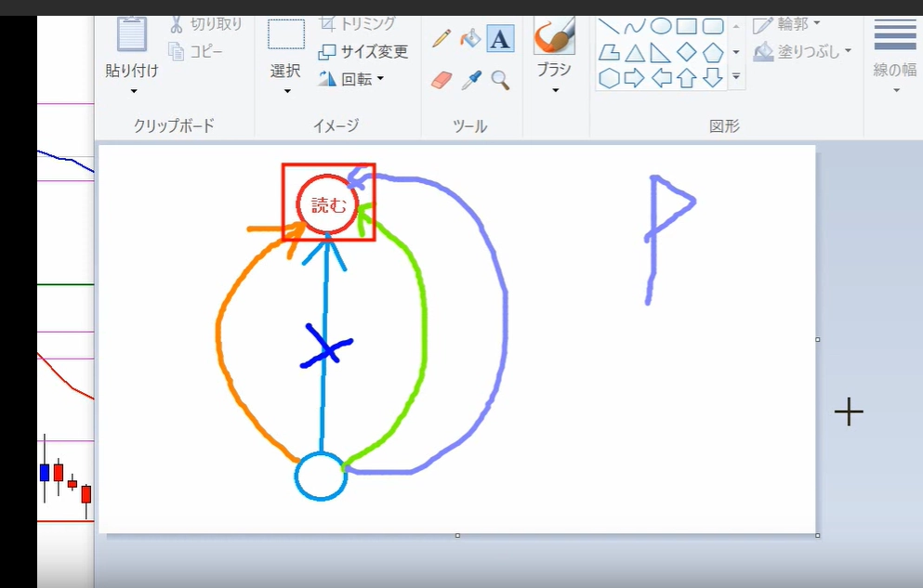
Task: Click the Brush (ブラシ) icon
Action: (555, 37)
